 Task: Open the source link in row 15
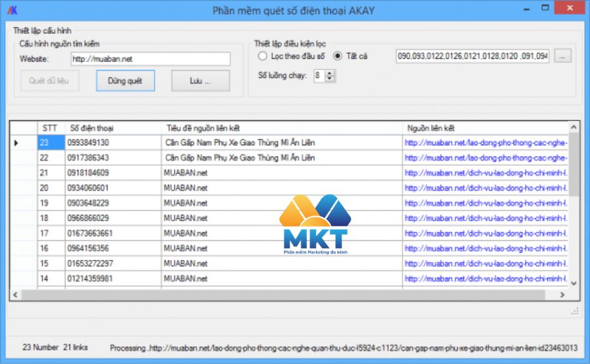tap(486, 263)
